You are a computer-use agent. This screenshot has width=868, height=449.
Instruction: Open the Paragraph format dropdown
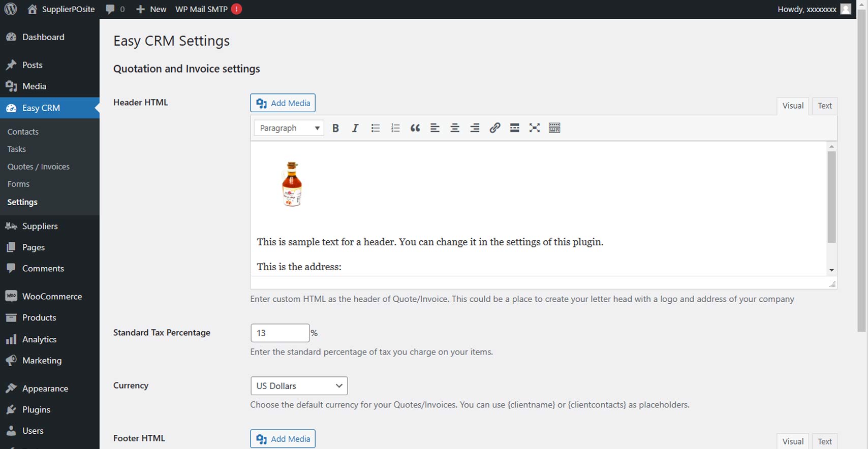pyautogui.click(x=289, y=128)
